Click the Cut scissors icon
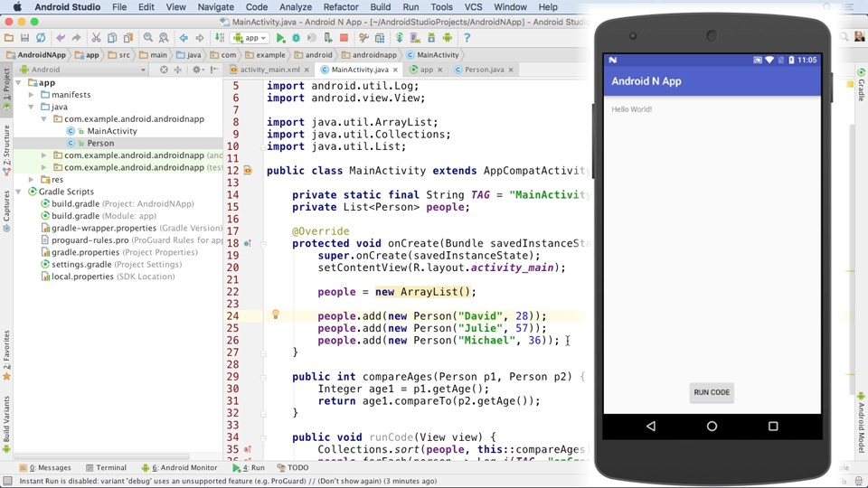Image resolution: width=868 pixels, height=488 pixels. pyautogui.click(x=97, y=38)
